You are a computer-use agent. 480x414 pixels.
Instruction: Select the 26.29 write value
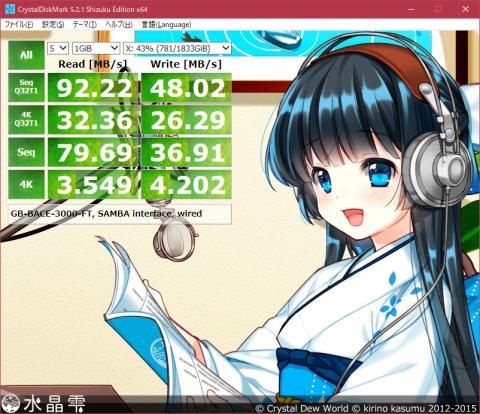(x=186, y=120)
